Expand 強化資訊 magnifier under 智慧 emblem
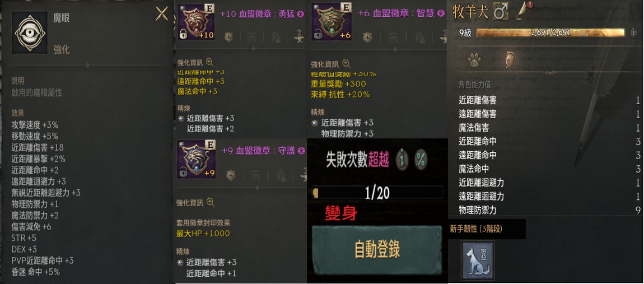 pyautogui.click(x=346, y=64)
